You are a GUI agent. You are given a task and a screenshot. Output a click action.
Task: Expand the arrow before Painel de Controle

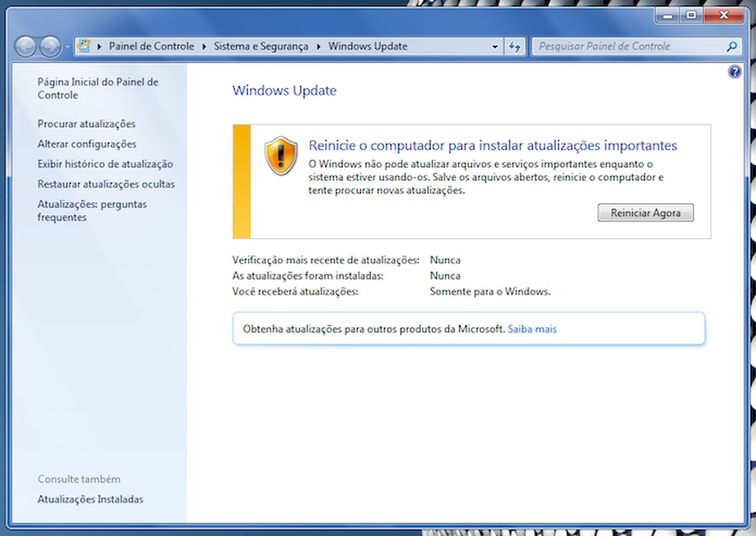point(99,47)
